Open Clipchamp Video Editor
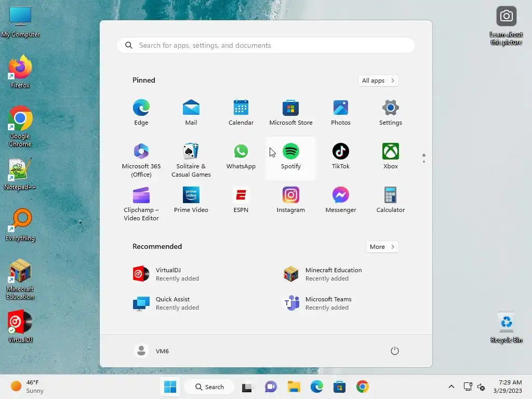This screenshot has width=532, height=399. click(141, 204)
